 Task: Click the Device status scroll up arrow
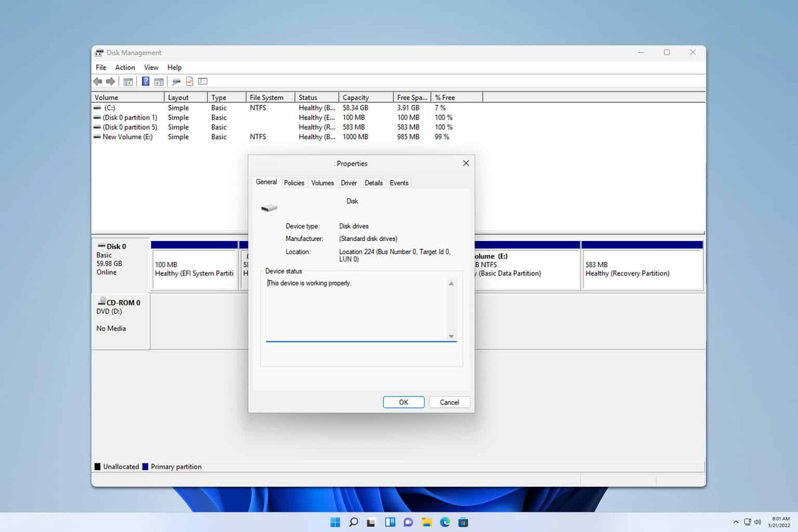tap(451, 283)
